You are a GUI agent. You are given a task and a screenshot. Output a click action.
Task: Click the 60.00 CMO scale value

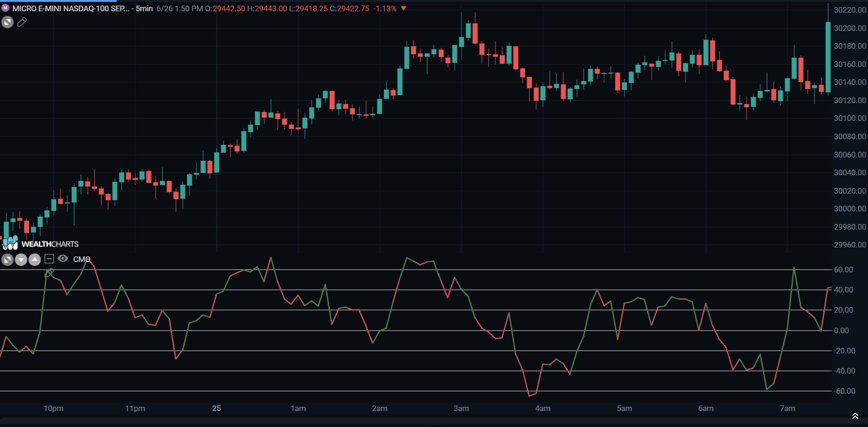coord(844,270)
